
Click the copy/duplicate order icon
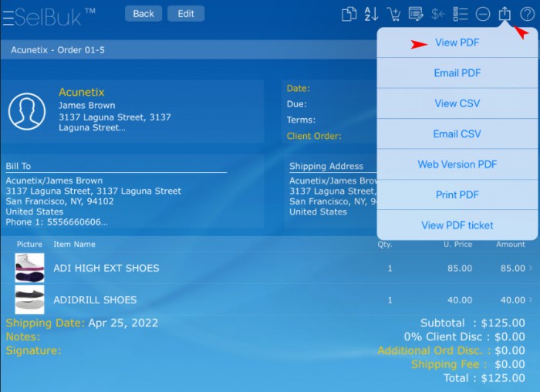tap(349, 14)
